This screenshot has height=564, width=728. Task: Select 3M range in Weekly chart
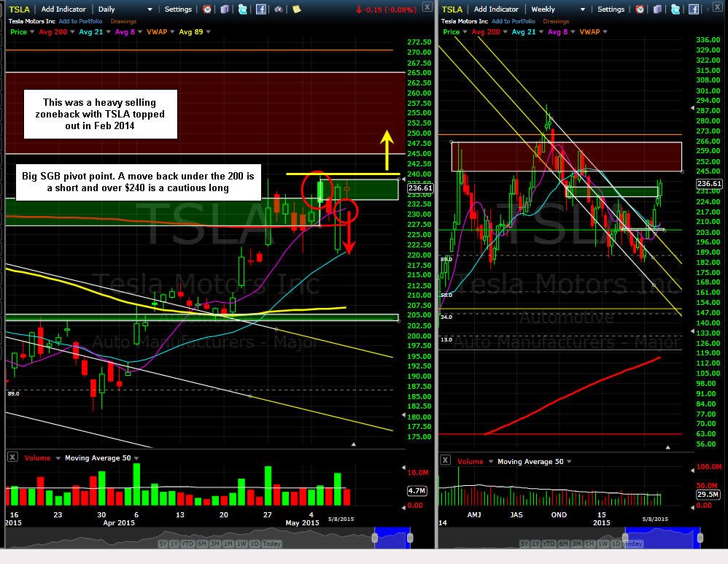[x=576, y=544]
